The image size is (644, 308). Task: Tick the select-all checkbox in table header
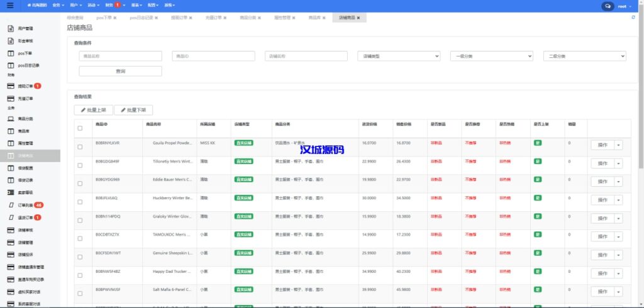[x=80, y=128]
